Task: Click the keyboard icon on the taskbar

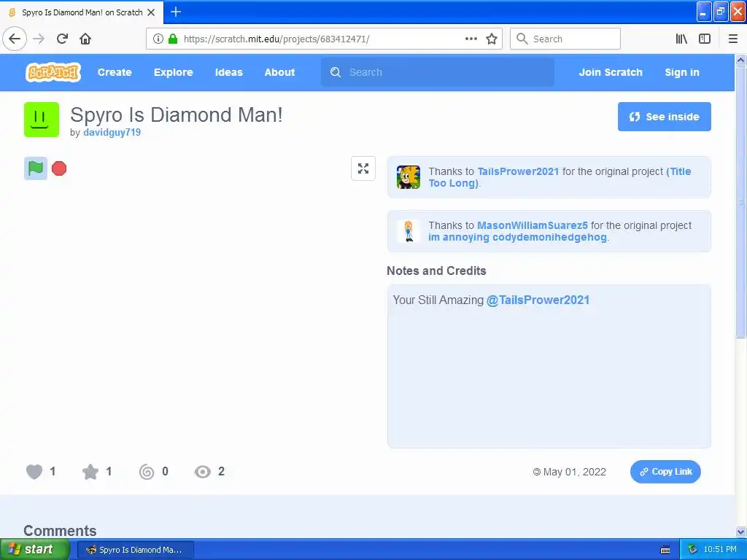Action: [665, 550]
